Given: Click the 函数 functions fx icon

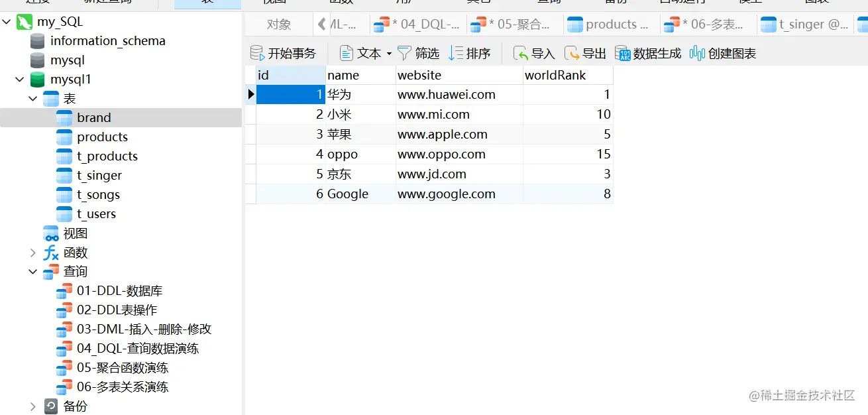Looking at the screenshot, I should (x=51, y=253).
